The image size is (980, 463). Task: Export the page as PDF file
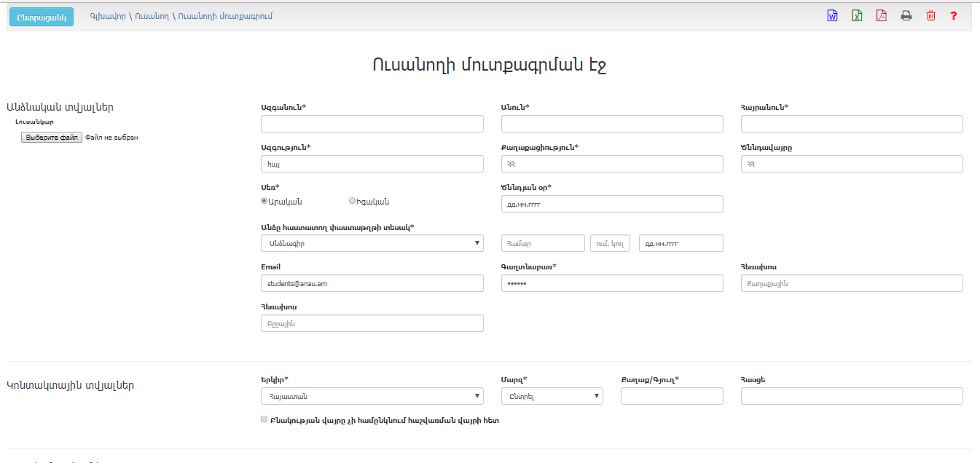click(881, 16)
